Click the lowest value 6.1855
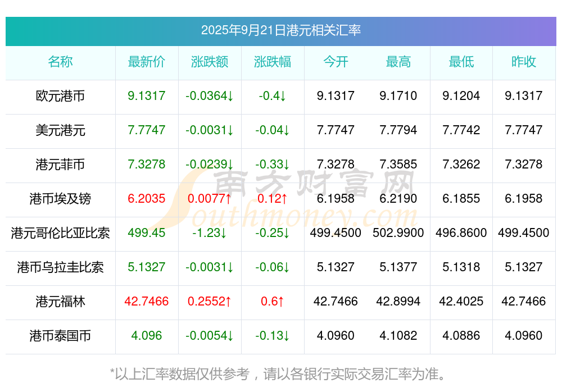Image resolution: width=562 pixels, height=392 pixels. pos(461,198)
